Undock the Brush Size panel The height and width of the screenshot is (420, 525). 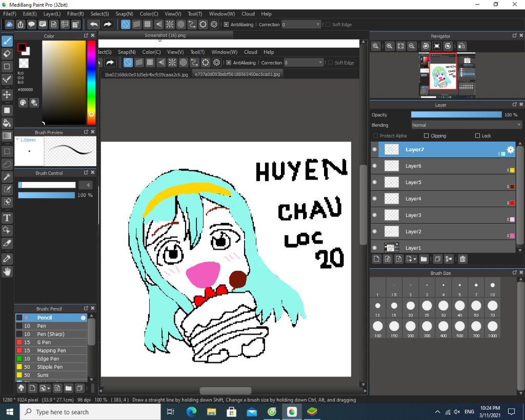point(514,273)
